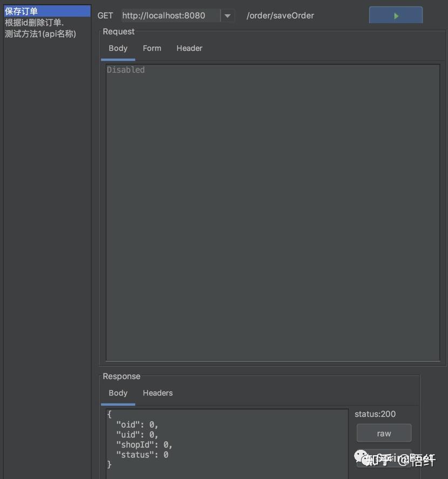Open the response Headers tab
Viewport: 448px width, 479px height.
157,393
